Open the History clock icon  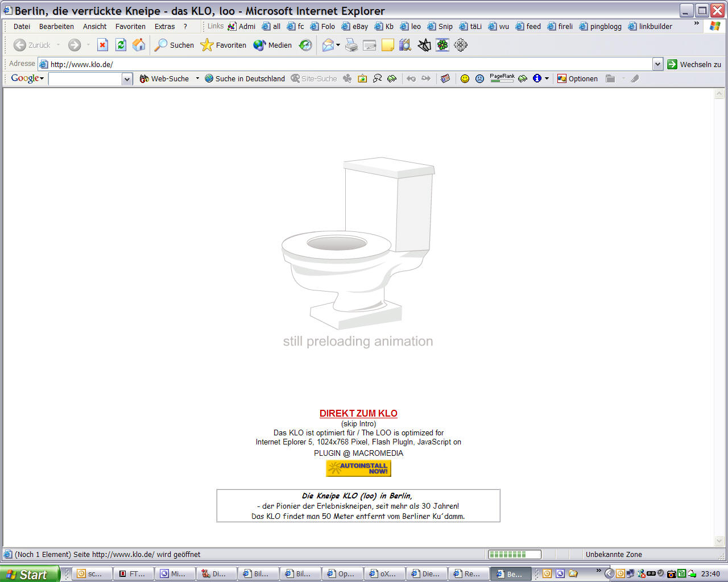click(x=305, y=45)
